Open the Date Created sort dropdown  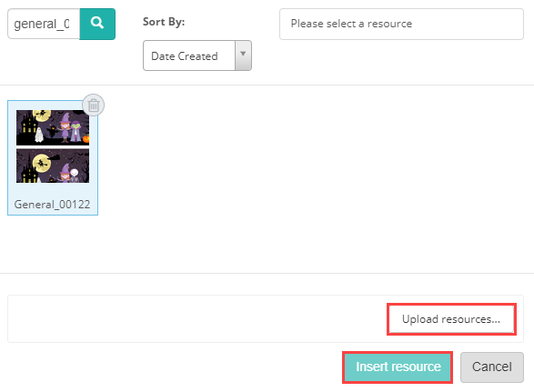[x=197, y=55]
